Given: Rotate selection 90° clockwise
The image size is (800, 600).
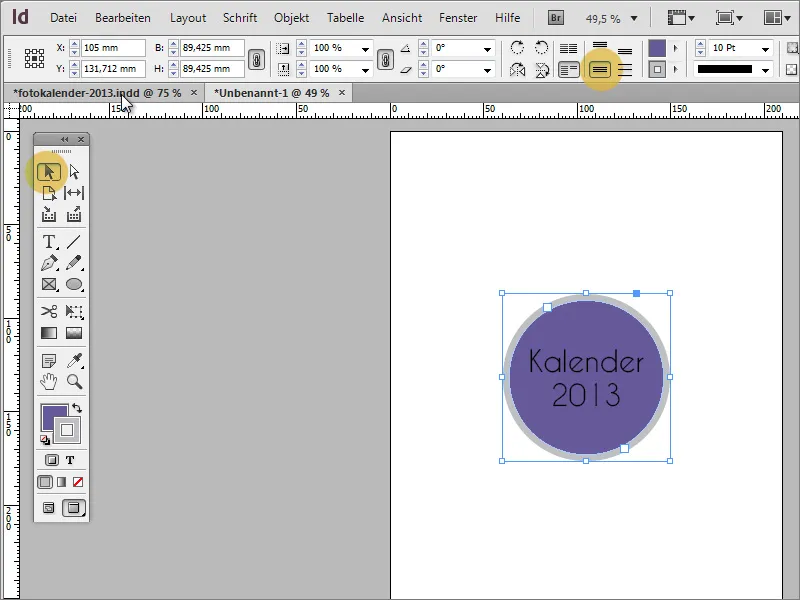Looking at the screenshot, I should click(517, 48).
